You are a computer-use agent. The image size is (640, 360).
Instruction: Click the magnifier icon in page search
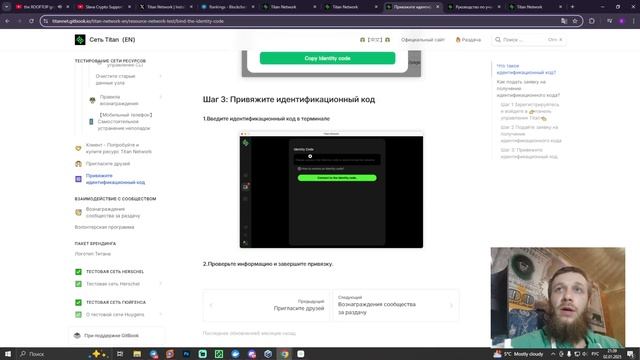point(498,40)
